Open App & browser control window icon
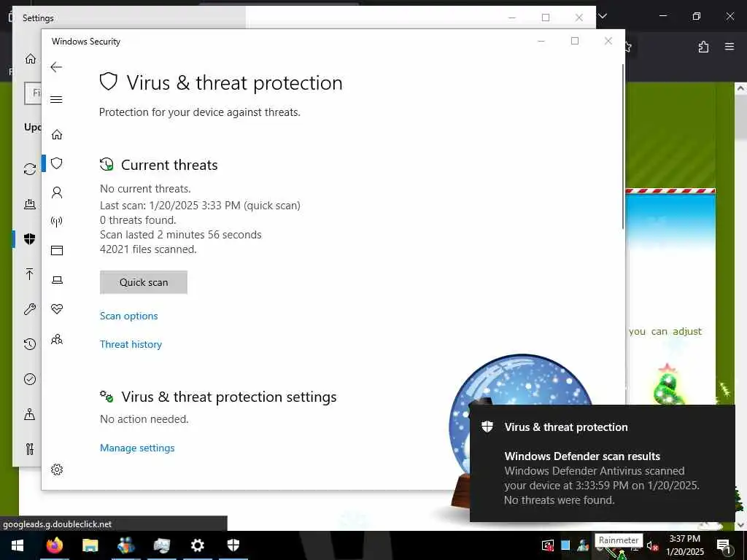 click(57, 251)
